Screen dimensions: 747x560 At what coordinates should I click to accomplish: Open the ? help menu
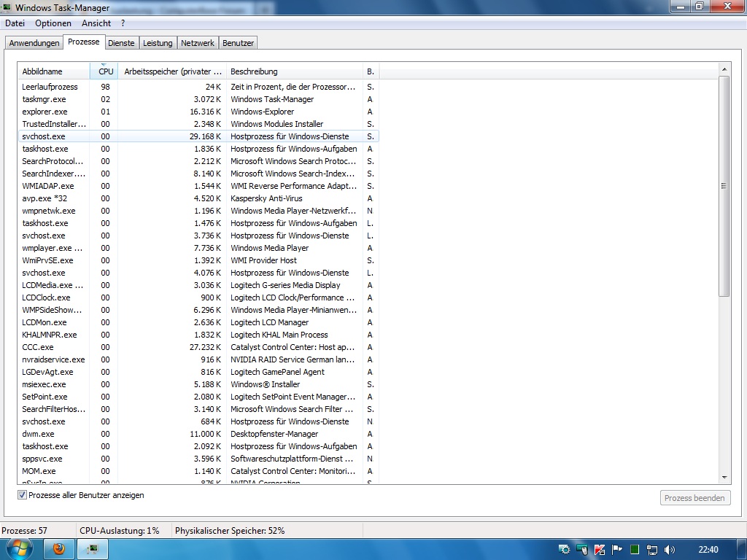pyautogui.click(x=123, y=23)
